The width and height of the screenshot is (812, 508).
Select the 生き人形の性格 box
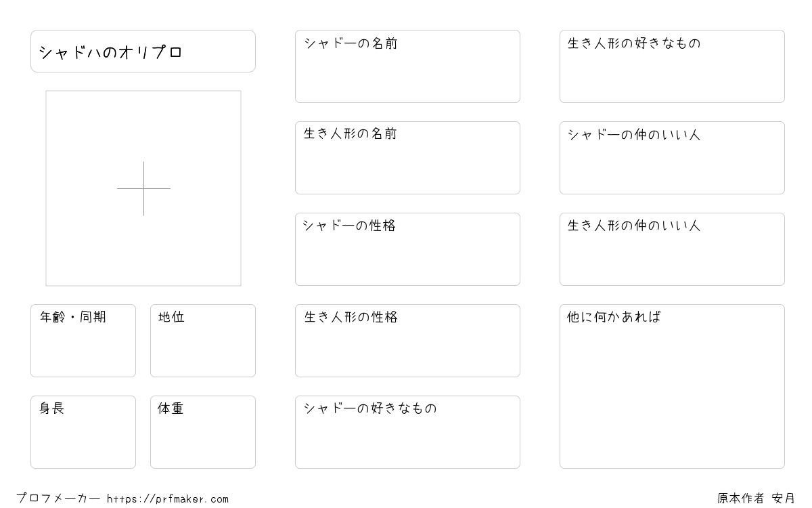(407, 341)
